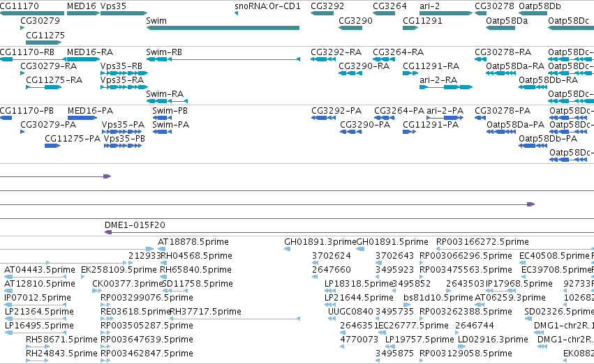Click EST RH24843.5prime
This screenshot has width=594, height=364.
[61, 354]
